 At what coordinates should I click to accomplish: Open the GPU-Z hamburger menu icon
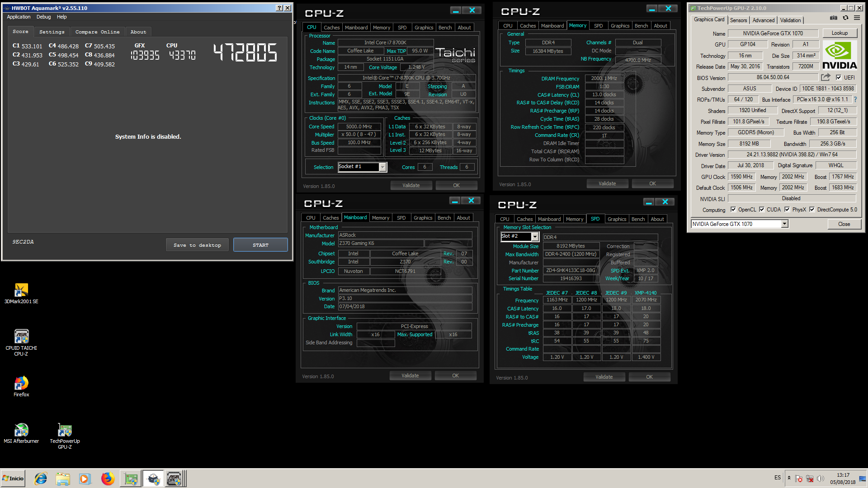tap(857, 18)
